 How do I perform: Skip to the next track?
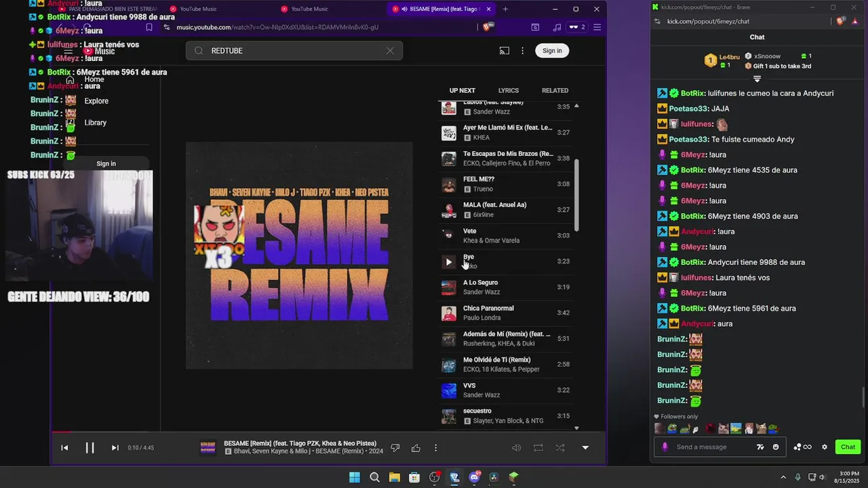pos(115,447)
